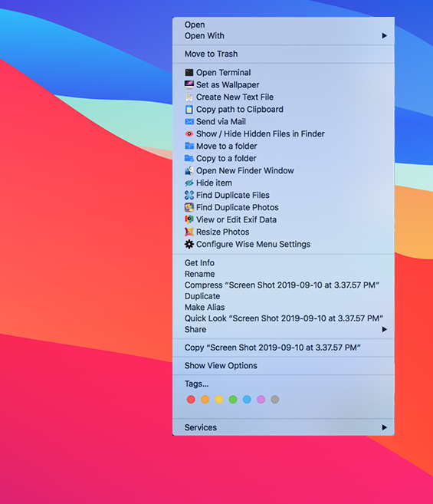
Task: Click the Open Terminal icon
Action: (189, 73)
